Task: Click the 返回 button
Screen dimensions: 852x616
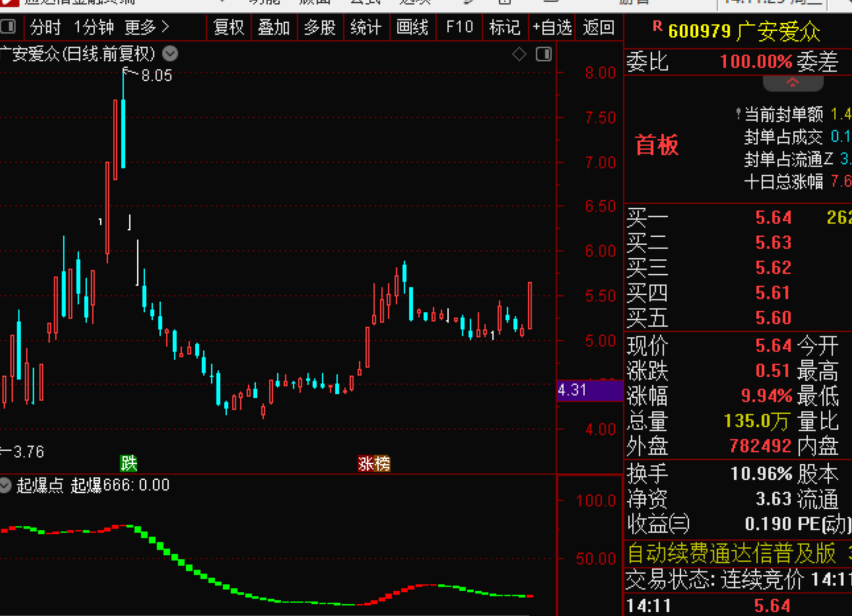Action: coord(598,26)
